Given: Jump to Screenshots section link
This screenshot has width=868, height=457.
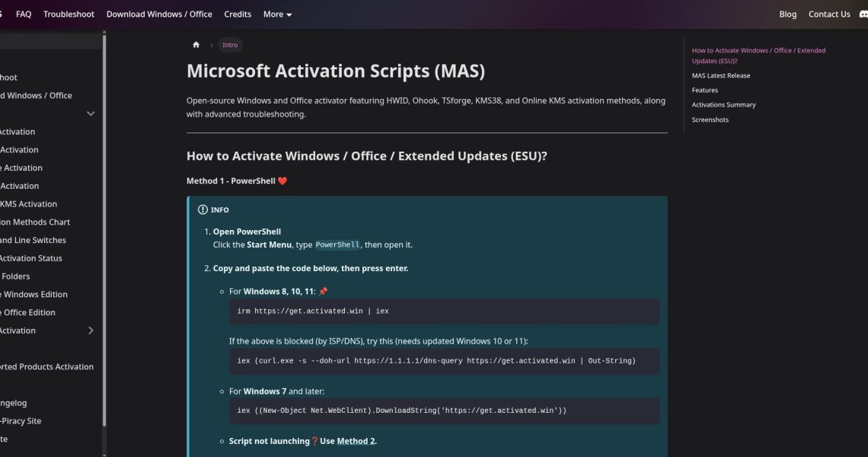Looking at the screenshot, I should click(x=710, y=120).
